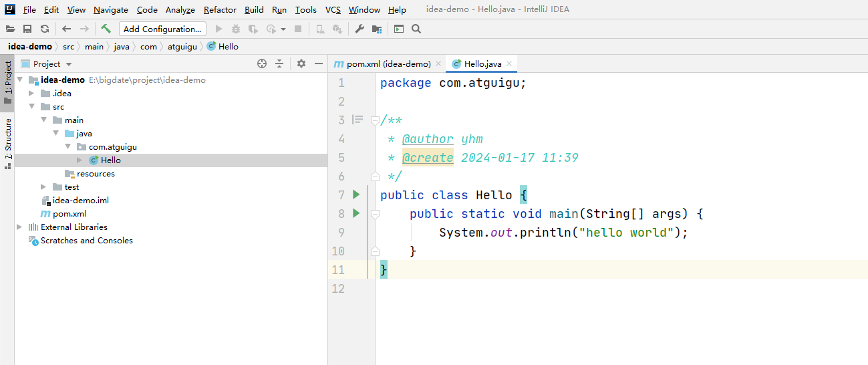Image resolution: width=868 pixels, height=365 pixels.
Task: Expand the test folder in tree
Action: (x=44, y=187)
